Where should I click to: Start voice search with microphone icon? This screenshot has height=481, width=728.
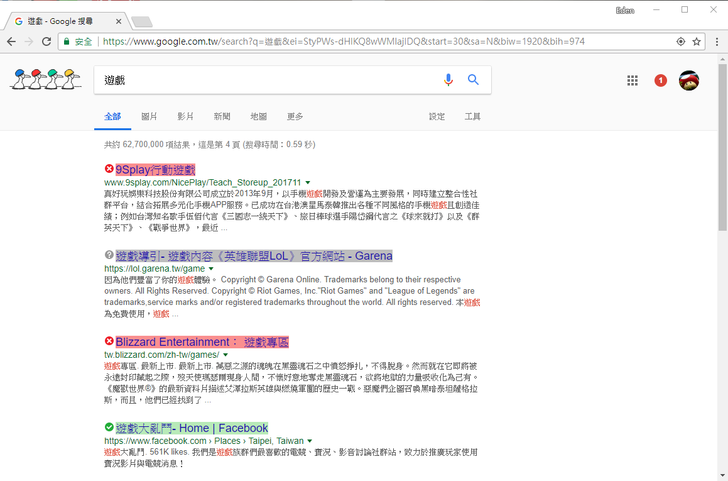[448, 80]
